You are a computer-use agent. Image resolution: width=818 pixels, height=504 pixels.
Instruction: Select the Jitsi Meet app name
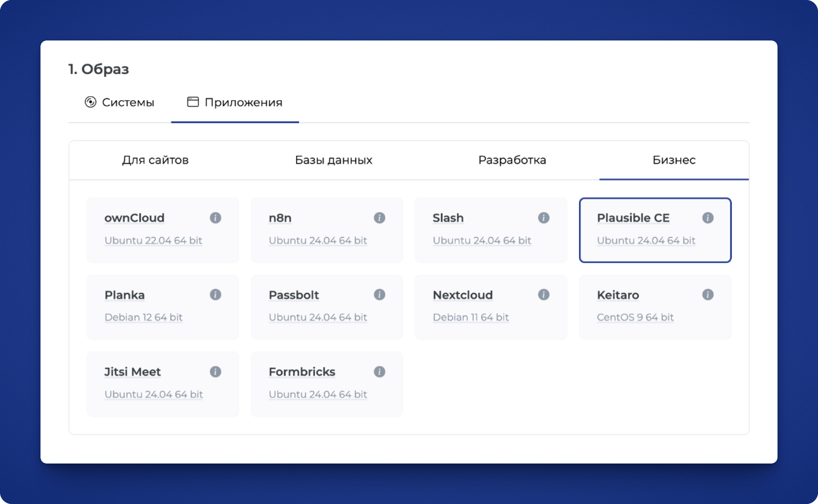133,372
